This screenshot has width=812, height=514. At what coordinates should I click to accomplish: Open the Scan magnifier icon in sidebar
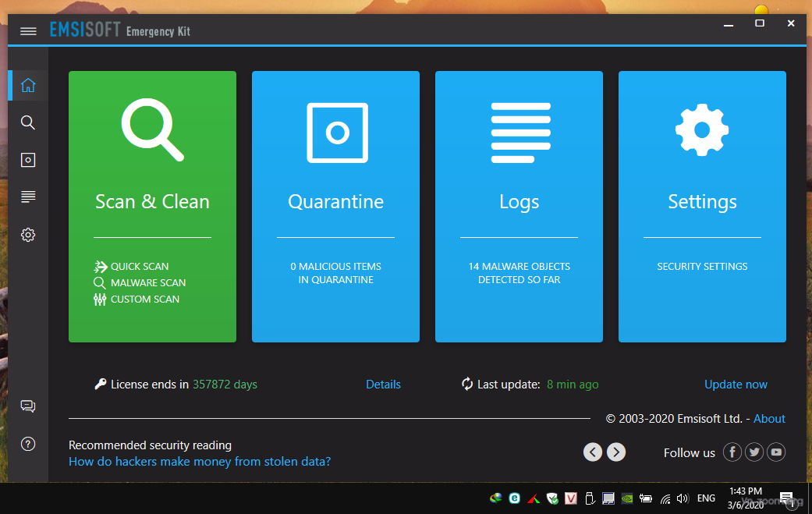tap(28, 122)
